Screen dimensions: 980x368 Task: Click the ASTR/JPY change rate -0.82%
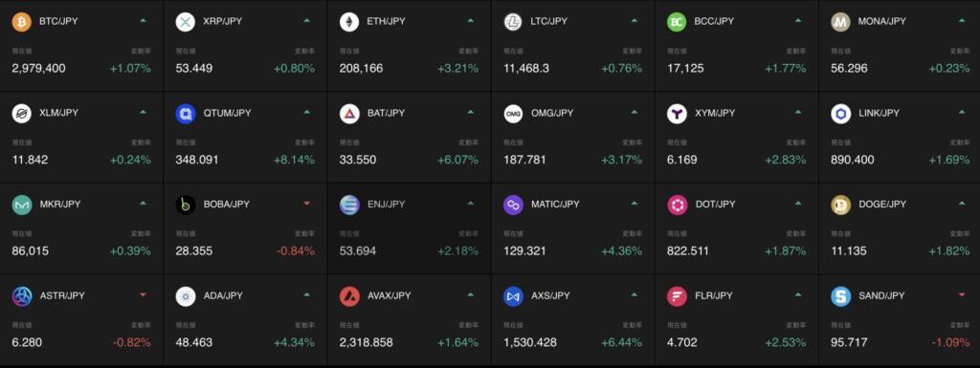[x=132, y=342]
